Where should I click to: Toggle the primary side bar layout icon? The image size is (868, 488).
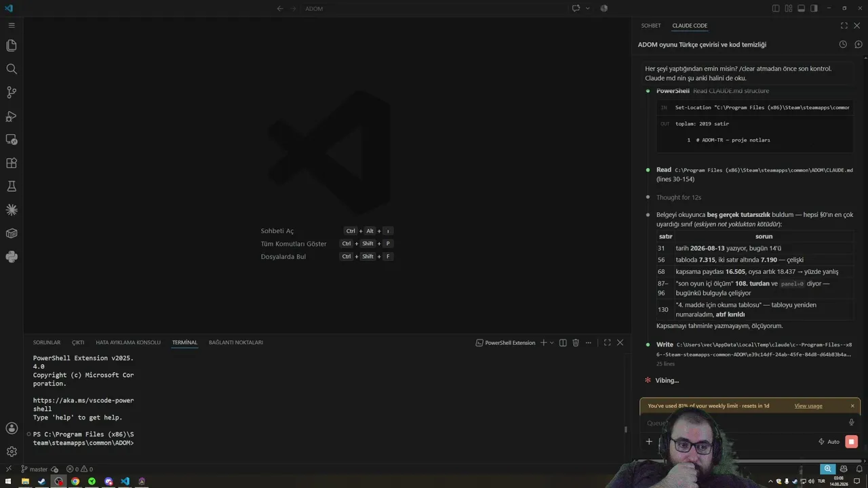pyautogui.click(x=776, y=8)
